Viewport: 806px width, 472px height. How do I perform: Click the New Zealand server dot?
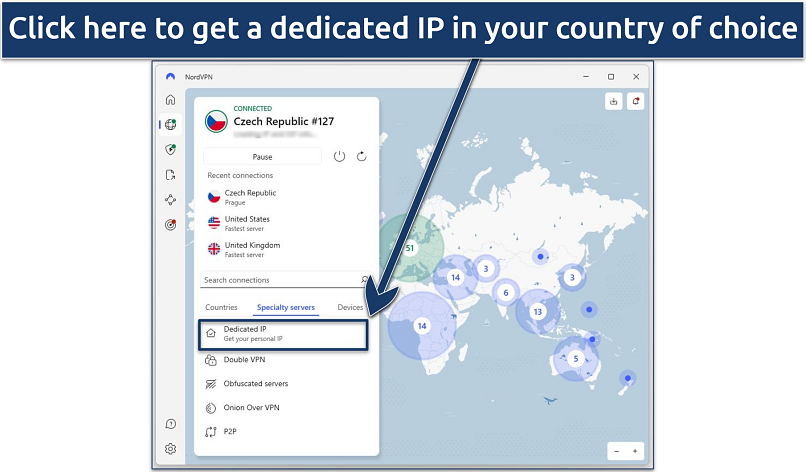628,378
